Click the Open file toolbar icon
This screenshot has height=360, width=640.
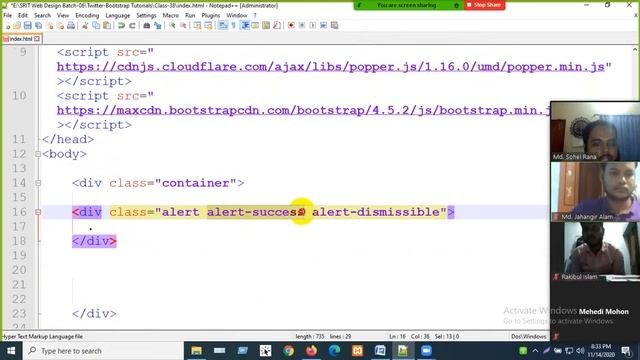click(17, 25)
